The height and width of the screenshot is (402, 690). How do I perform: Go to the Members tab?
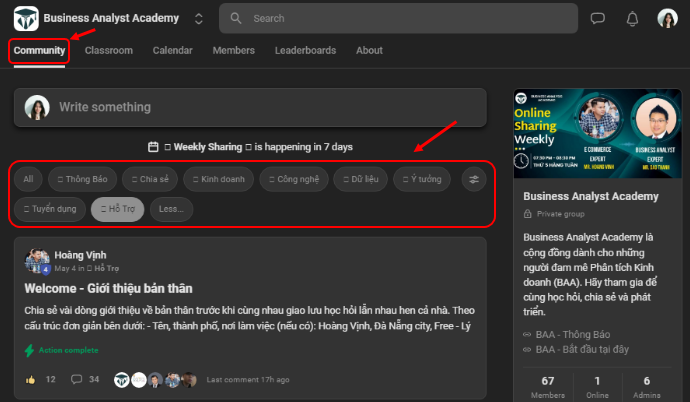click(x=234, y=51)
